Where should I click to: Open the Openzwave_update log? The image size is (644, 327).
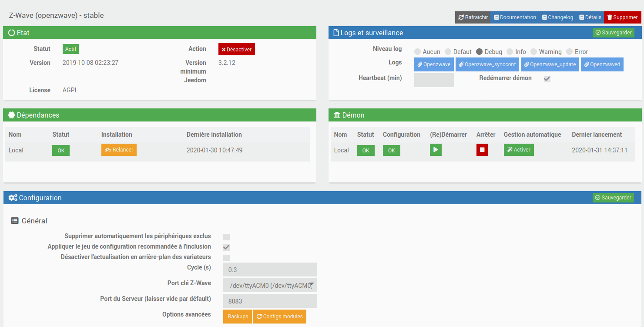click(550, 64)
